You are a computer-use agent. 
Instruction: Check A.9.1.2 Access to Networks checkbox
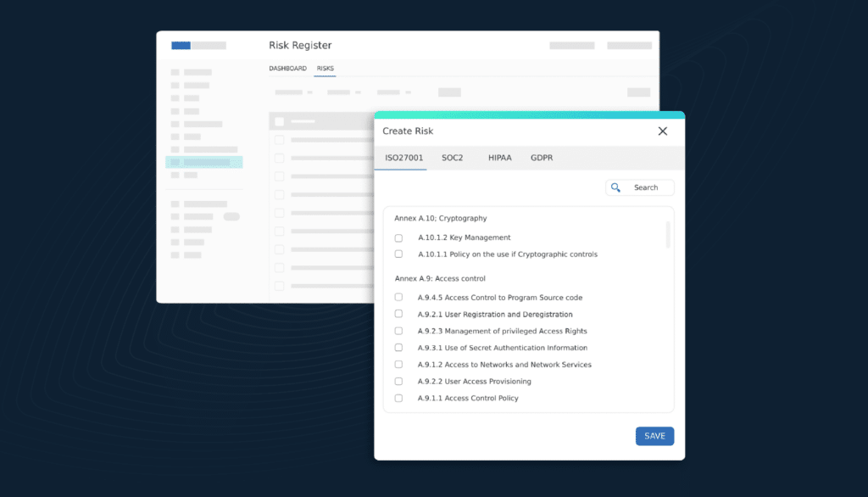point(398,365)
